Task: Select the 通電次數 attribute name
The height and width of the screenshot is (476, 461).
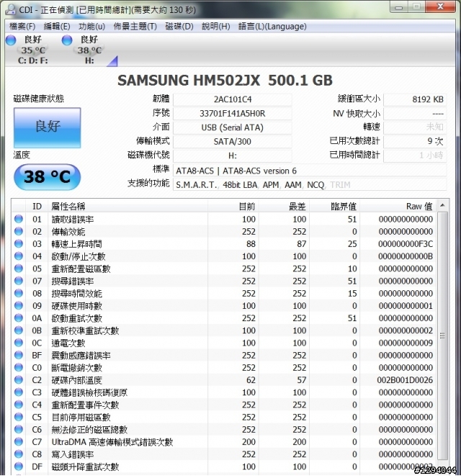Action: (x=68, y=343)
